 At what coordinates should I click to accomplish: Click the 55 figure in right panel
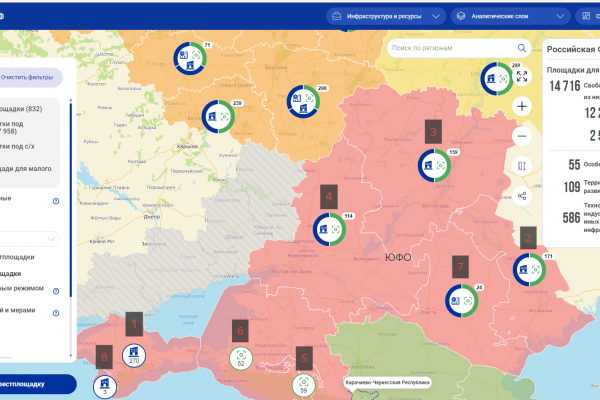(x=574, y=165)
